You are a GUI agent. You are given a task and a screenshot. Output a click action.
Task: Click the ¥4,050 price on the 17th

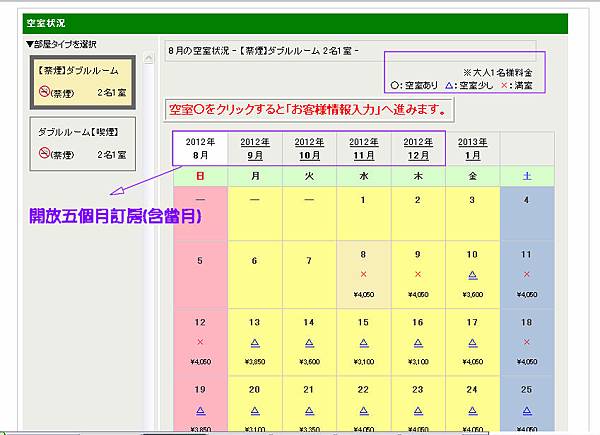[473, 362]
